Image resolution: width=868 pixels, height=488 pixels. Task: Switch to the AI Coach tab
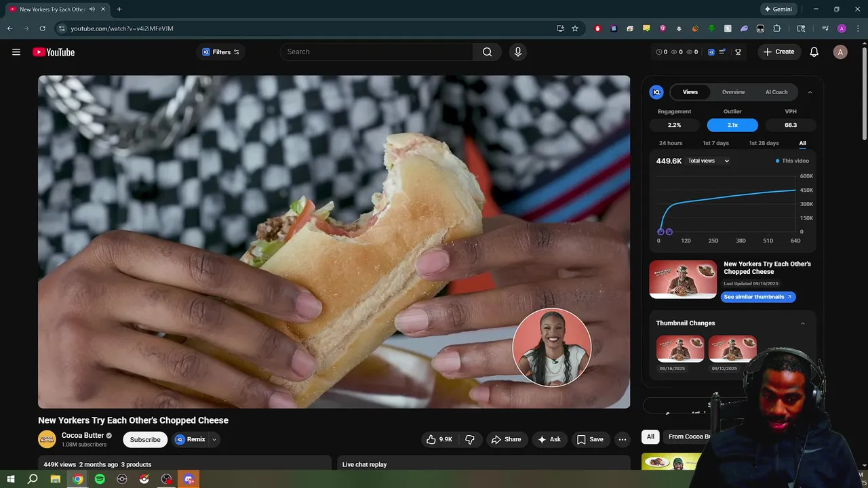coord(776,92)
